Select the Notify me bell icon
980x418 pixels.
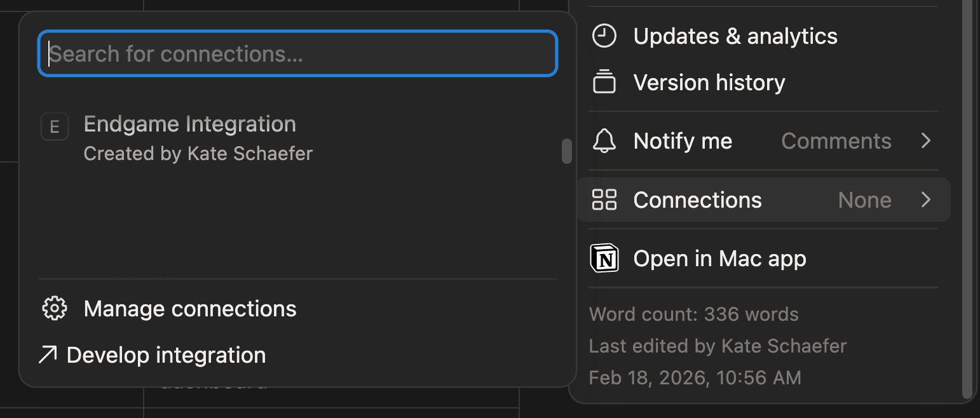(x=604, y=141)
